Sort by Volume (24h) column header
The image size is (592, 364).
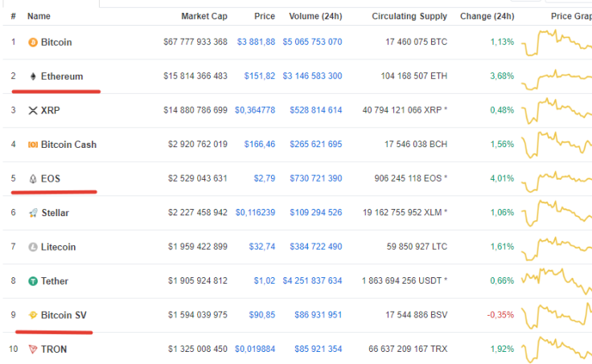(x=315, y=16)
